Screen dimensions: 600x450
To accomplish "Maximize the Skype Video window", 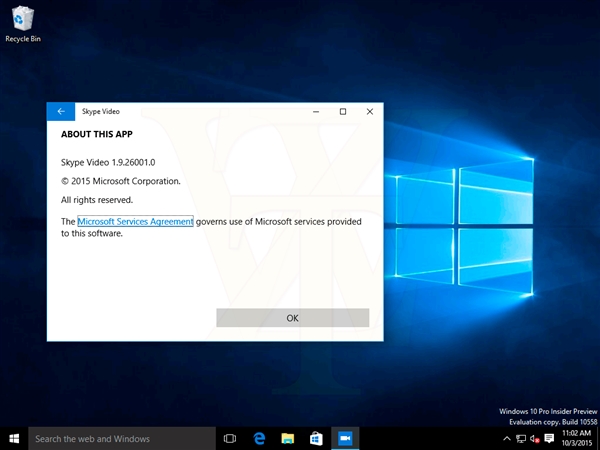I will pyautogui.click(x=343, y=111).
